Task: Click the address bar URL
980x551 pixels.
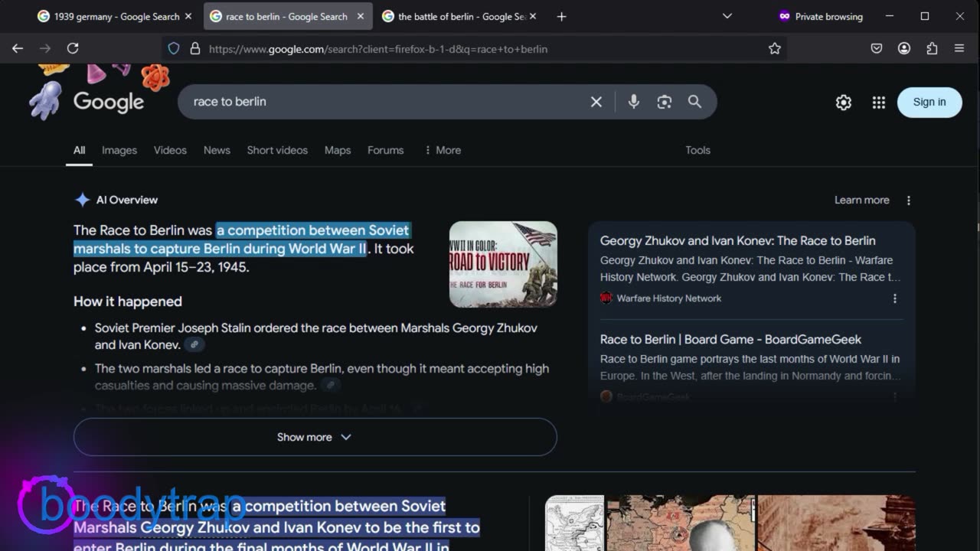Action: click(378, 49)
